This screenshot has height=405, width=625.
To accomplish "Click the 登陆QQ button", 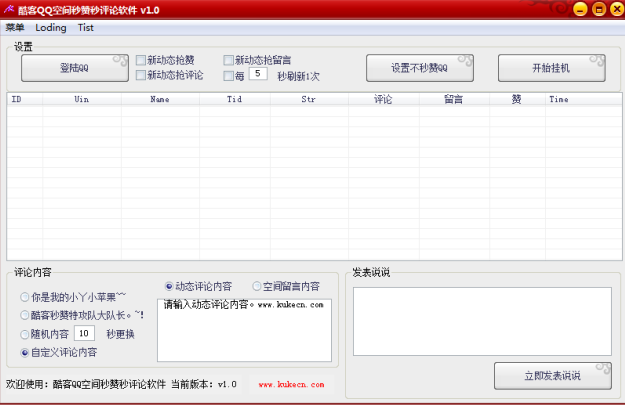I will [x=75, y=67].
